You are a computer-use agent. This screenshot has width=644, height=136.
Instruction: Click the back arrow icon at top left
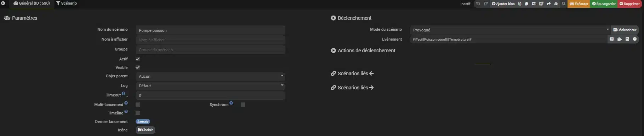pos(3,3)
